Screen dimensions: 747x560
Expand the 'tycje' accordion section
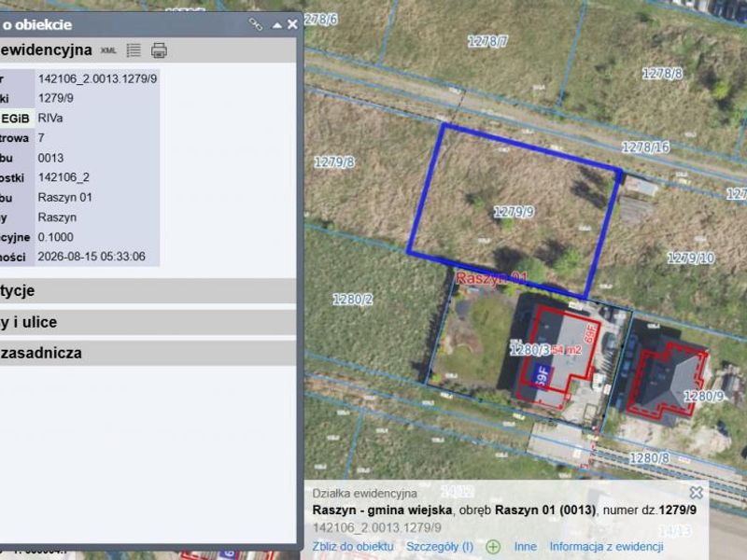pyautogui.click(x=148, y=290)
